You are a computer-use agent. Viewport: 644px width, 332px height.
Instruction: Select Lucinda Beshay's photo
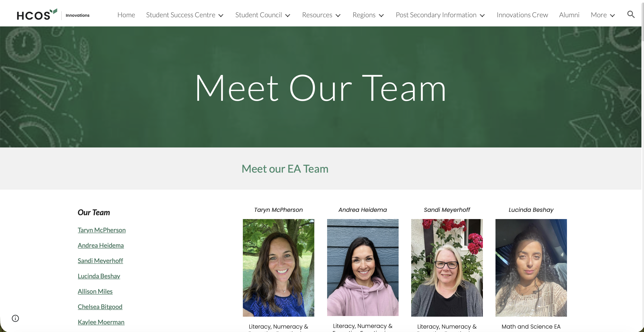(531, 268)
